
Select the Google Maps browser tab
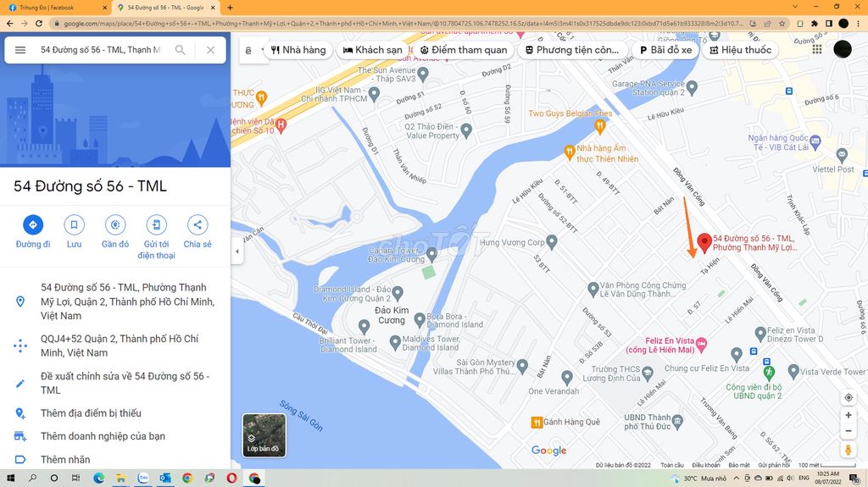click(x=166, y=8)
